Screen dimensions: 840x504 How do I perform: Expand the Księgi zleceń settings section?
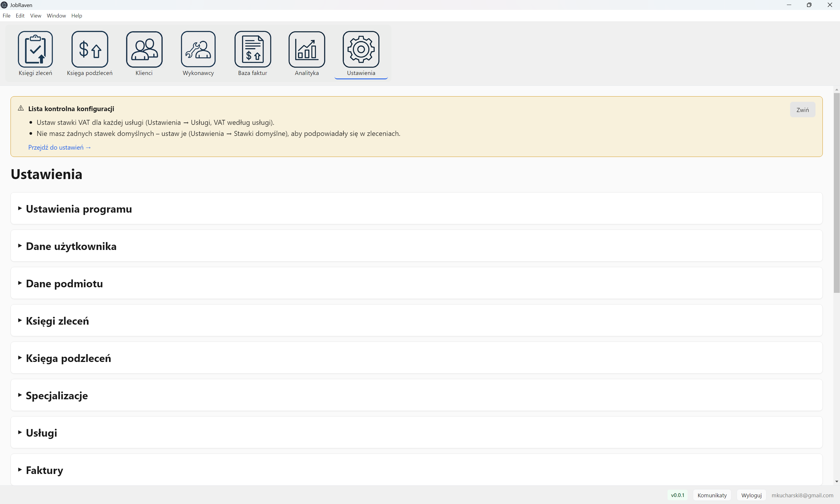57,321
